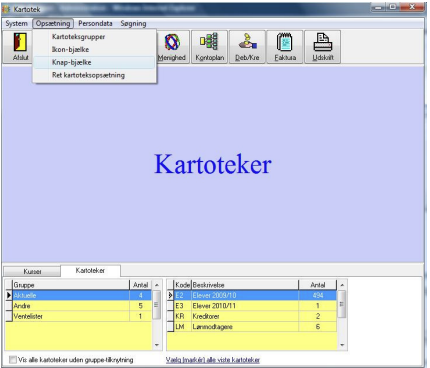Click groups table scroll-up arrow

(157, 285)
